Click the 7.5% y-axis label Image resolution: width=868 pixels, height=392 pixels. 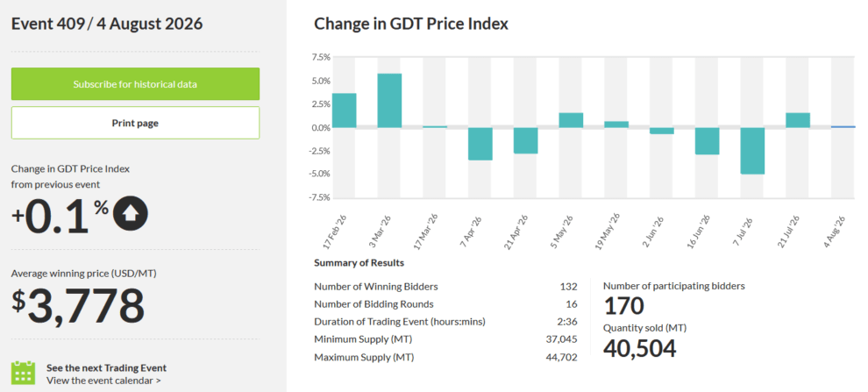pyautogui.click(x=322, y=57)
